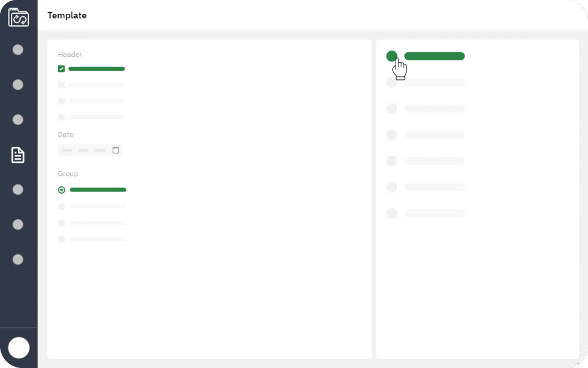Image resolution: width=588 pixels, height=368 pixels.
Task: Click the sidebar dot just below document icon
Action: click(18, 190)
